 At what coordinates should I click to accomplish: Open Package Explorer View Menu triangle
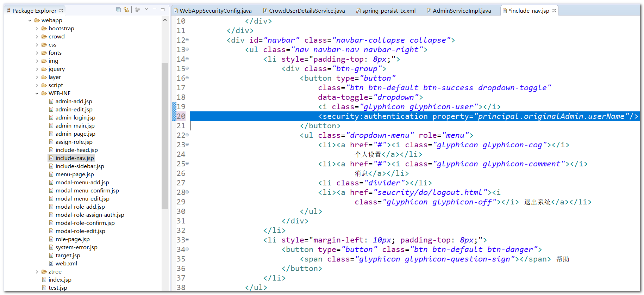coord(146,9)
